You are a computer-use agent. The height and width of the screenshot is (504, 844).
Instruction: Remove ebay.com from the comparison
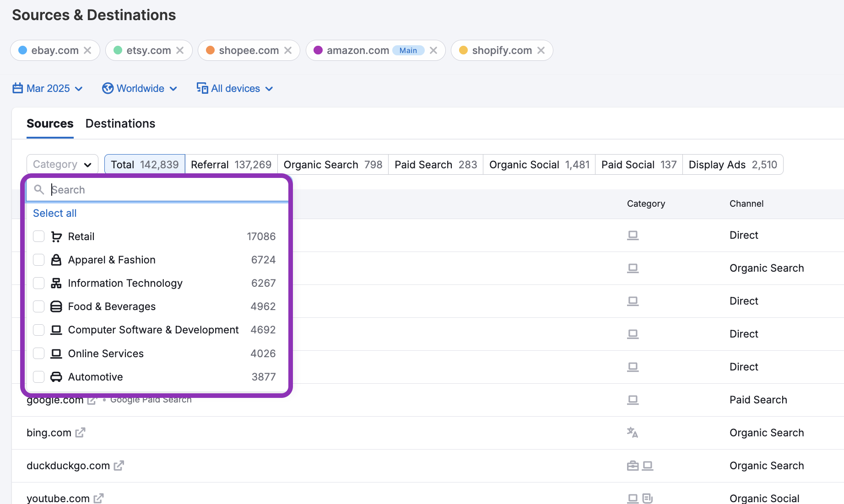coord(87,50)
